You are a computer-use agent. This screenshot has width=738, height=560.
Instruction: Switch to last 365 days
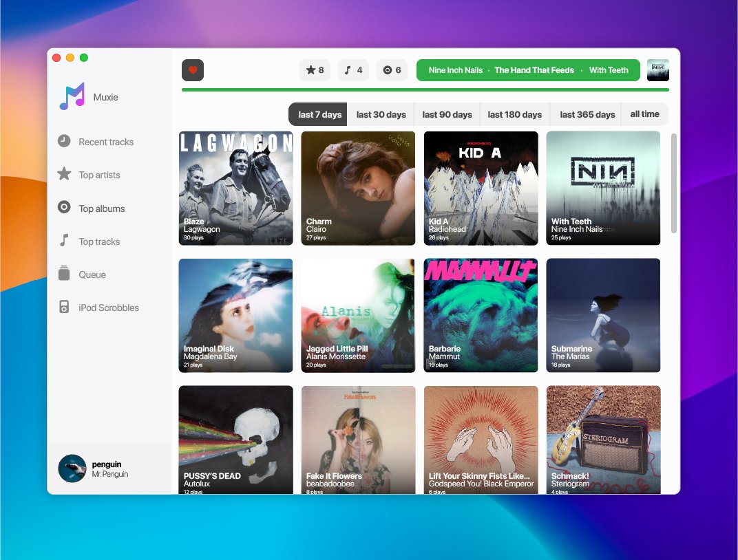(x=587, y=114)
